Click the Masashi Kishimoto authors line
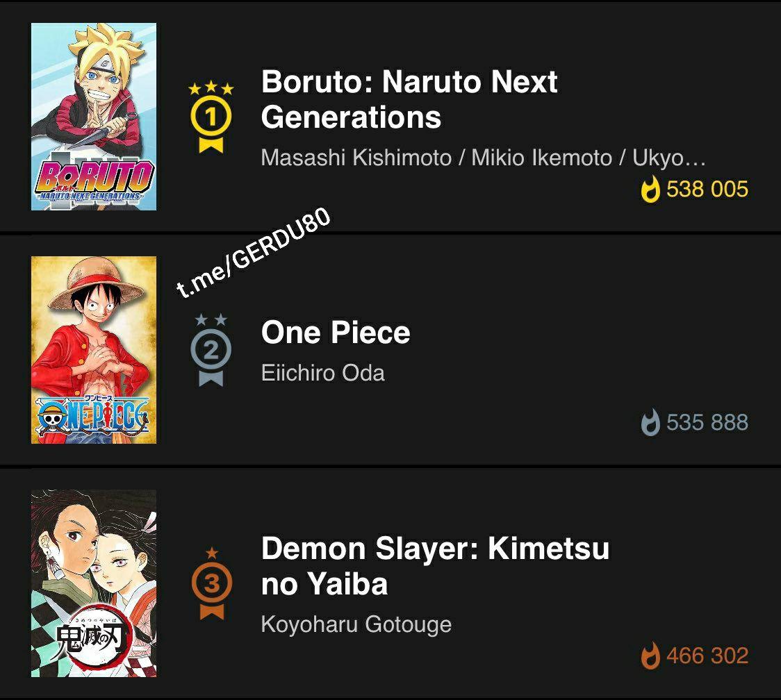 click(483, 158)
